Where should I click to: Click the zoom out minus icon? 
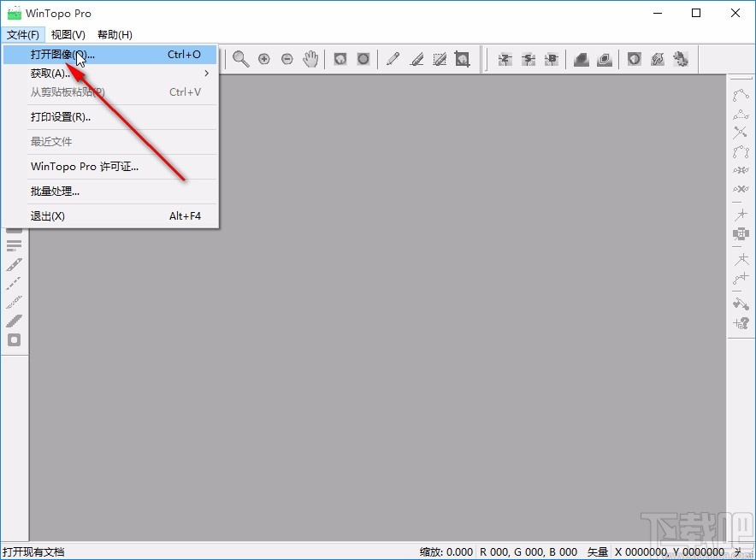click(286, 59)
